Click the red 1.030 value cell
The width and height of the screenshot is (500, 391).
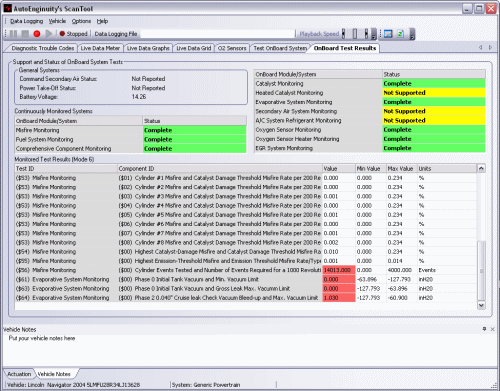[x=339, y=298]
